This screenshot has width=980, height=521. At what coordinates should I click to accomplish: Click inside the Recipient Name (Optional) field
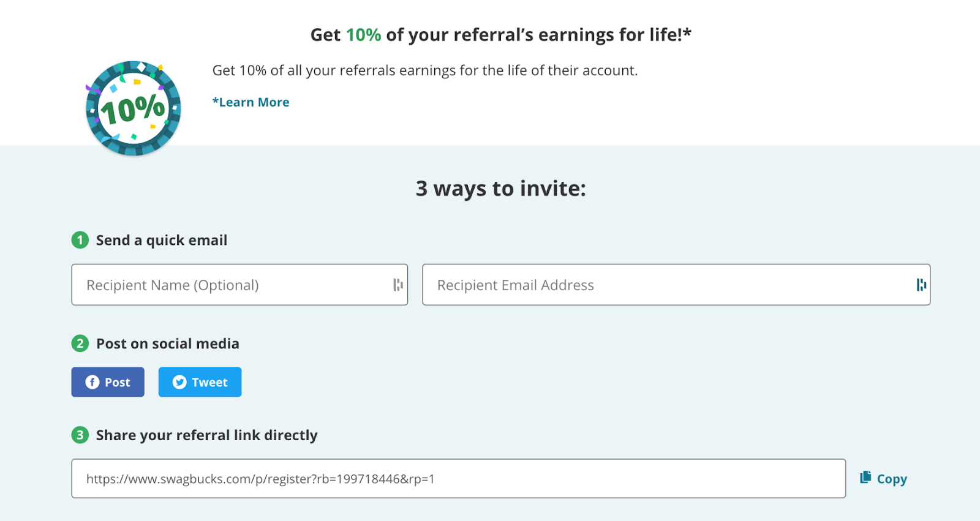(x=239, y=284)
